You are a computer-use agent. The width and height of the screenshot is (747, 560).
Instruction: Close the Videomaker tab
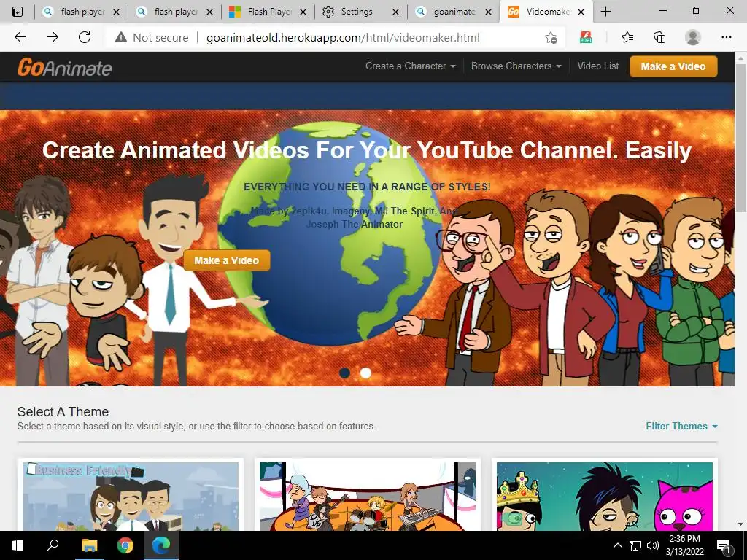(x=581, y=12)
